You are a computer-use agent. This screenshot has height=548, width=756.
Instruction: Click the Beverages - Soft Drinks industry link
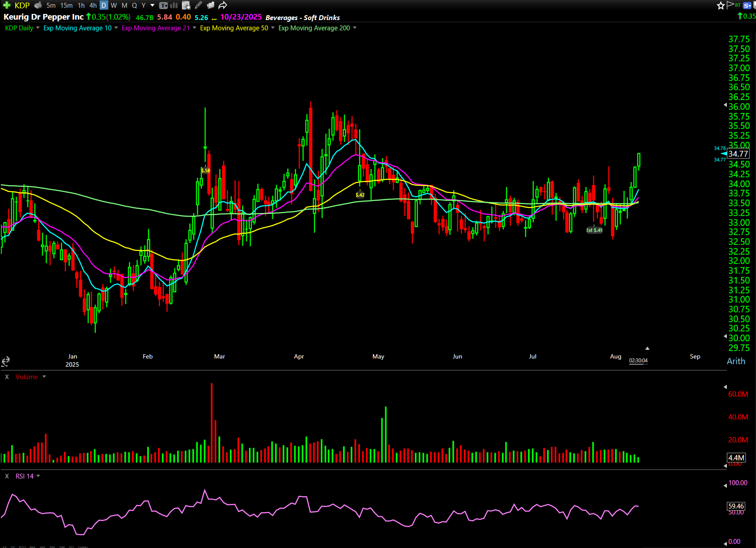pyautogui.click(x=302, y=17)
